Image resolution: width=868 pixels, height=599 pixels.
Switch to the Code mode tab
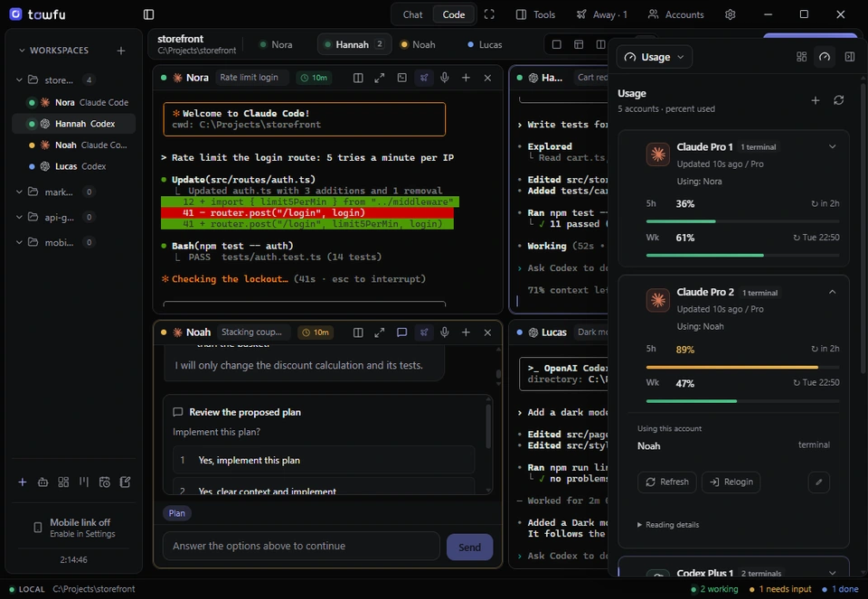pos(453,14)
